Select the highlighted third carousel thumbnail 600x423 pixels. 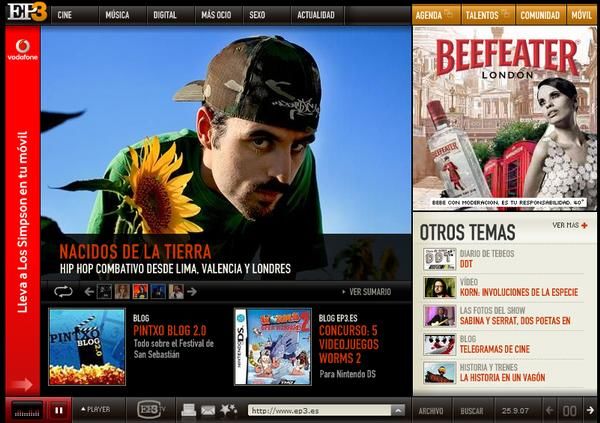140,292
